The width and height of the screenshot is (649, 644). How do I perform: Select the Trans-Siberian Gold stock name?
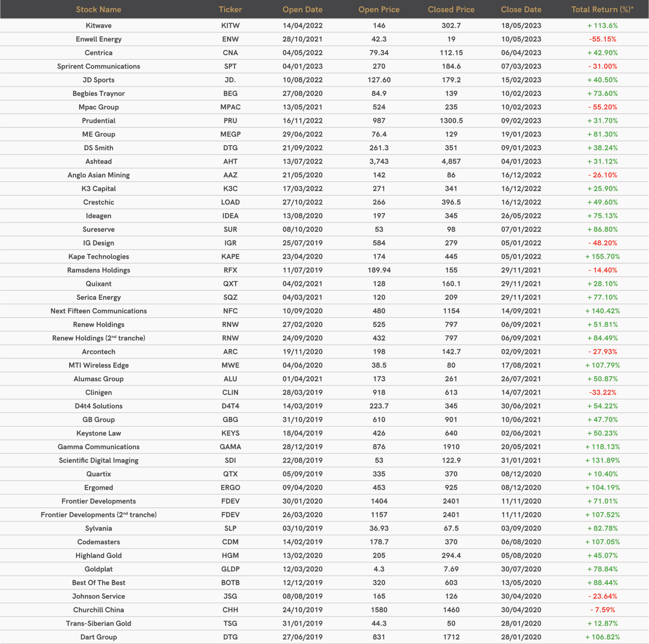99,623
